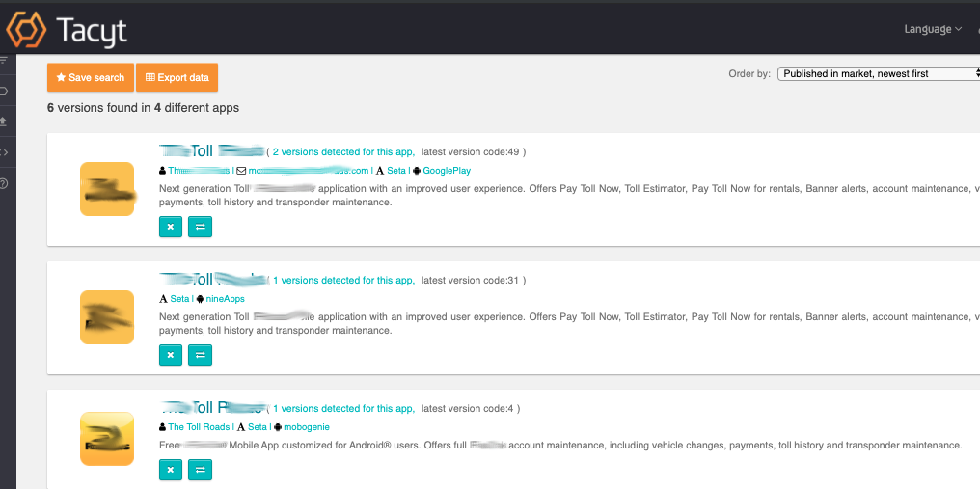Open the help question mark icon

4,183
